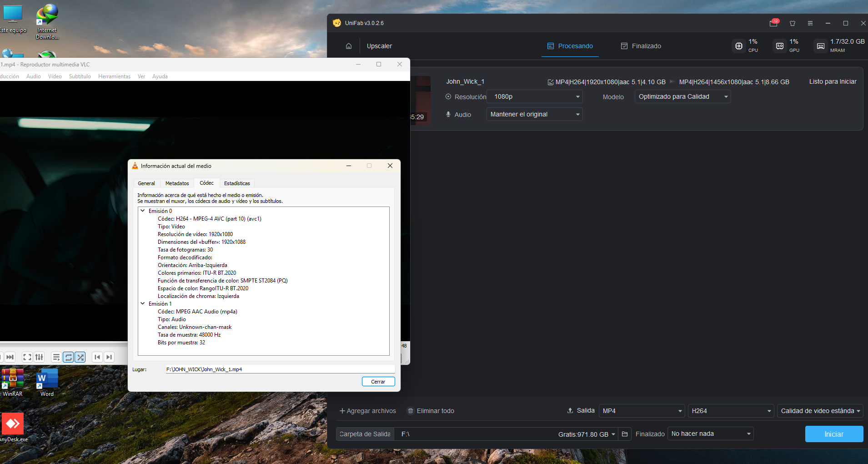This screenshot has height=464, width=868.
Task: Open UniFab home icon
Action: (349, 46)
